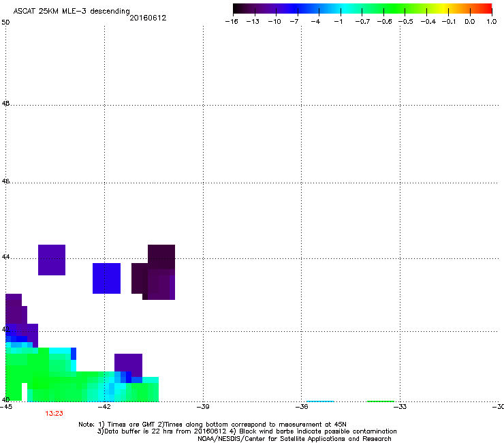Viewport: 504px width, 443px height.
Task: Click the colorbar label -0.6
Action: tap(384, 22)
